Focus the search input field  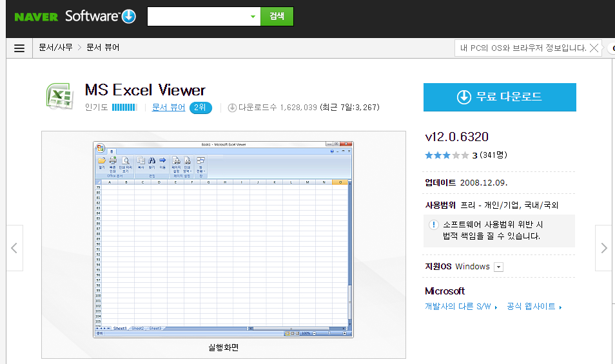pos(198,17)
